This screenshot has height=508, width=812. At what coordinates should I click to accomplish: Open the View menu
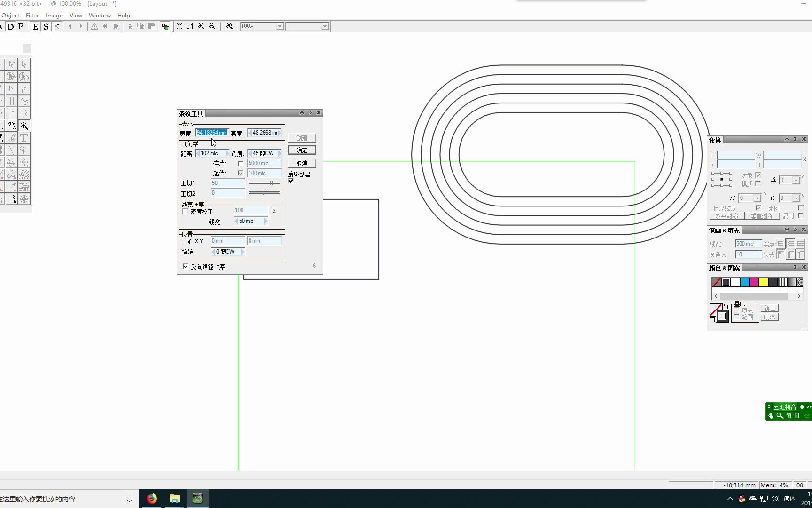(x=76, y=15)
